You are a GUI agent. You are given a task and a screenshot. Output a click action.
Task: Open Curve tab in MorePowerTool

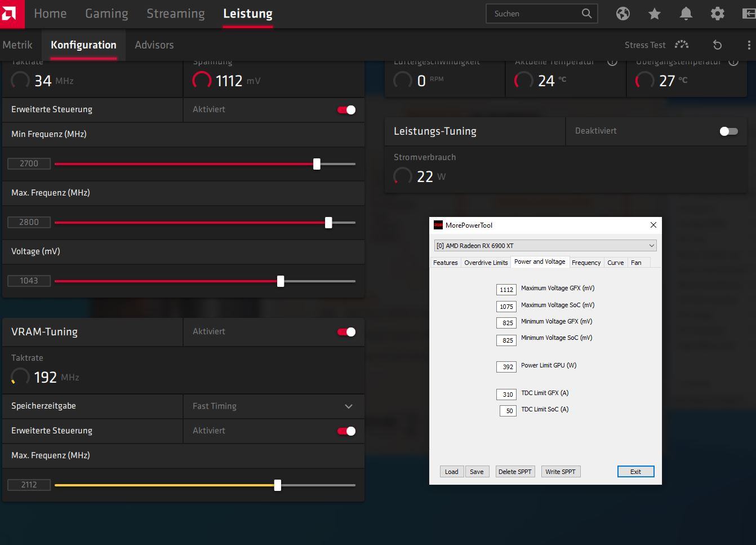pos(615,263)
